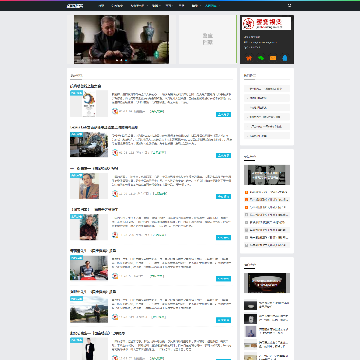The image size is (360, 360).
Task: Click the green chat icon on the dark card
Action: (x=261, y=58)
